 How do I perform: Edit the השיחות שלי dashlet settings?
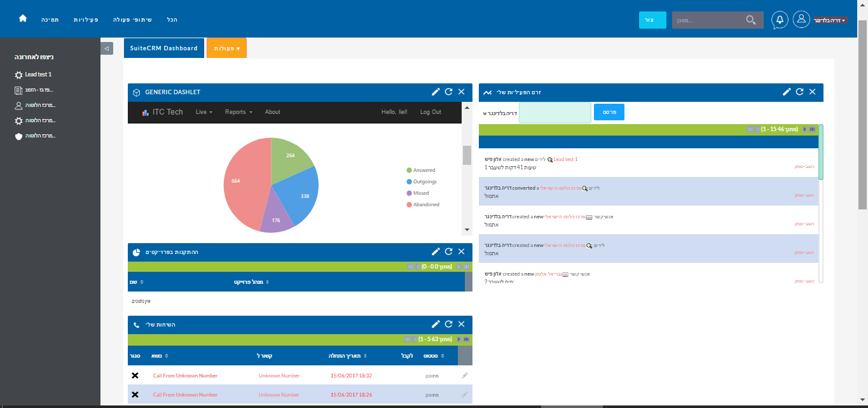pyautogui.click(x=436, y=324)
